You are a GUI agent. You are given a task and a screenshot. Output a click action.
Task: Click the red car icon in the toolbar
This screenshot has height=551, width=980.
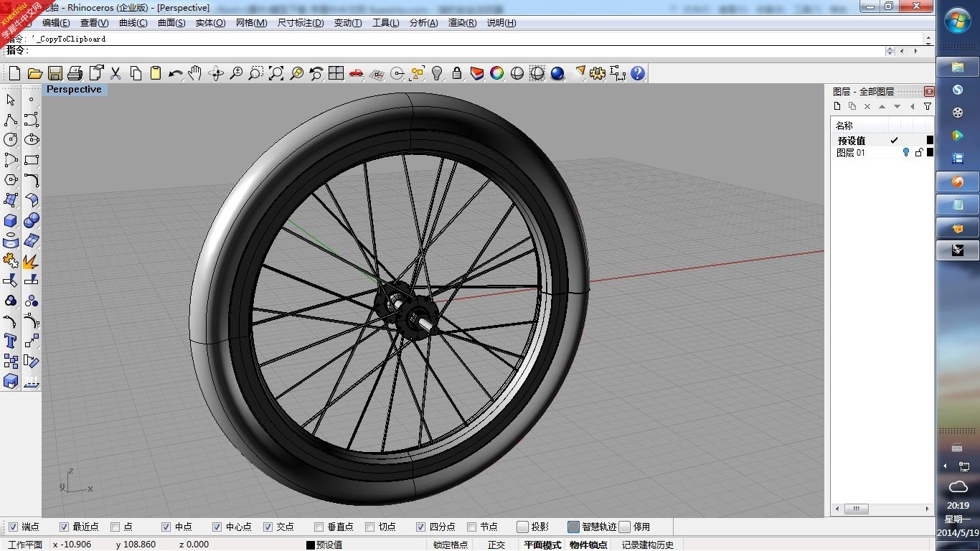tap(356, 73)
